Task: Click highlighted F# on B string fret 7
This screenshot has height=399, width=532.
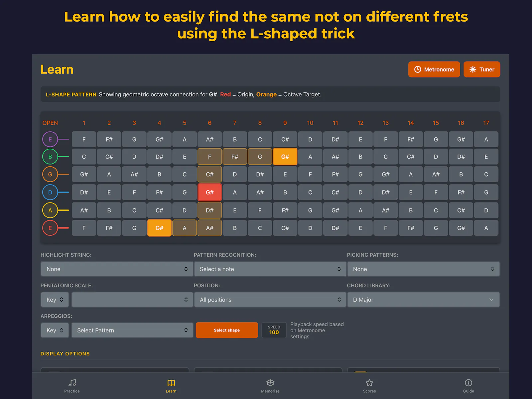Action: coord(235,157)
